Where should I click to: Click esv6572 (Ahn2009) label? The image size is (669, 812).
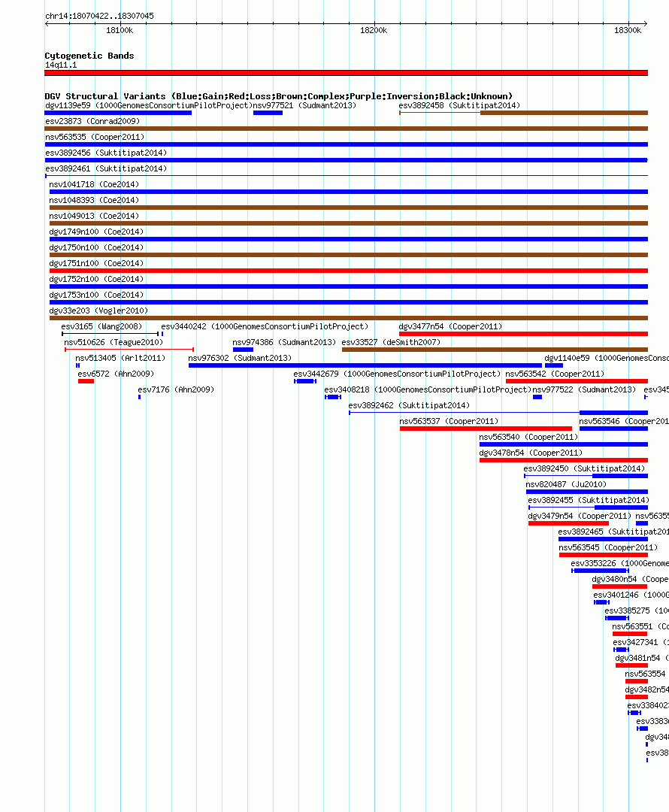[116, 374]
